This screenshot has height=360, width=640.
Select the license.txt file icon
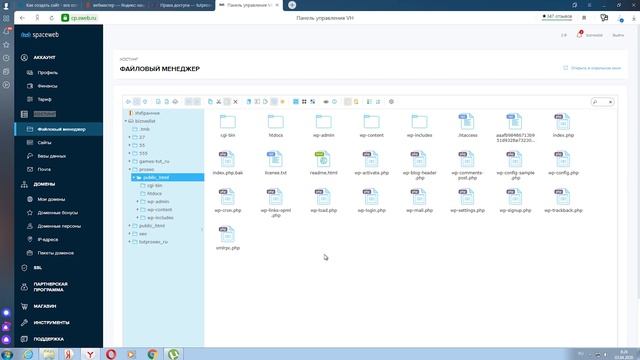(x=276, y=159)
